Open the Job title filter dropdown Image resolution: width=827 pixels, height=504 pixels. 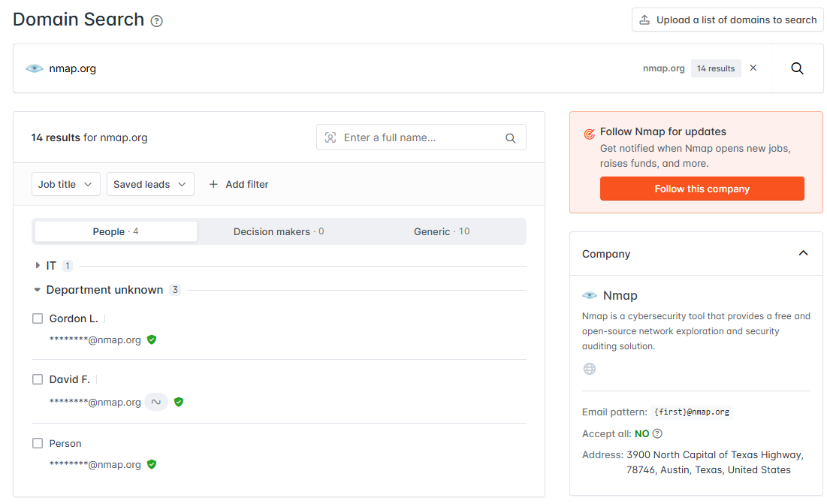[66, 184]
